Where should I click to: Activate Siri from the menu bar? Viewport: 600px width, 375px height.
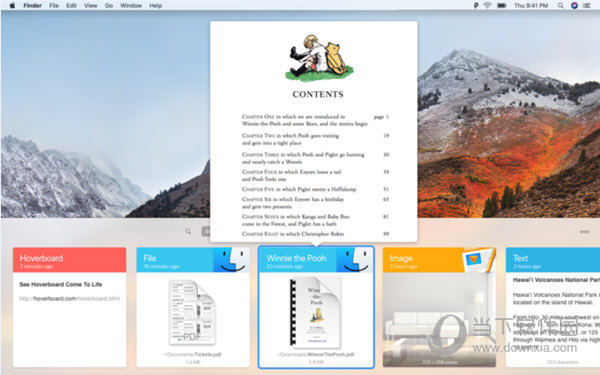coord(574,5)
